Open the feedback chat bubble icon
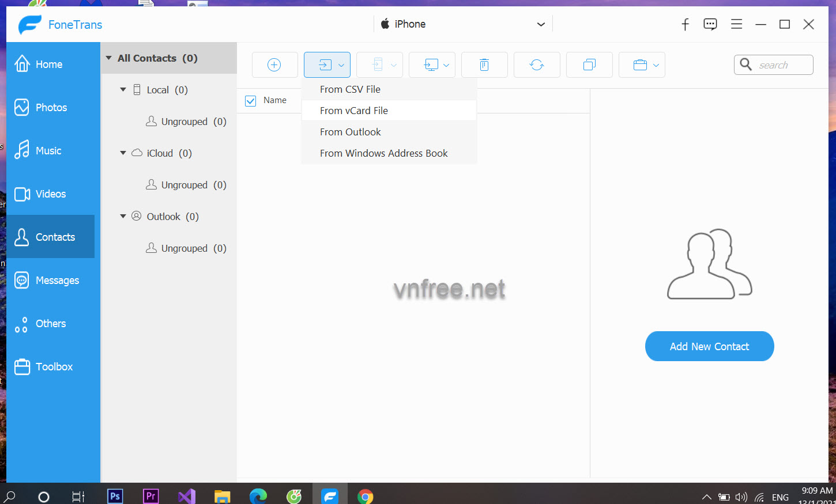Viewport: 836px width, 504px height. point(710,24)
